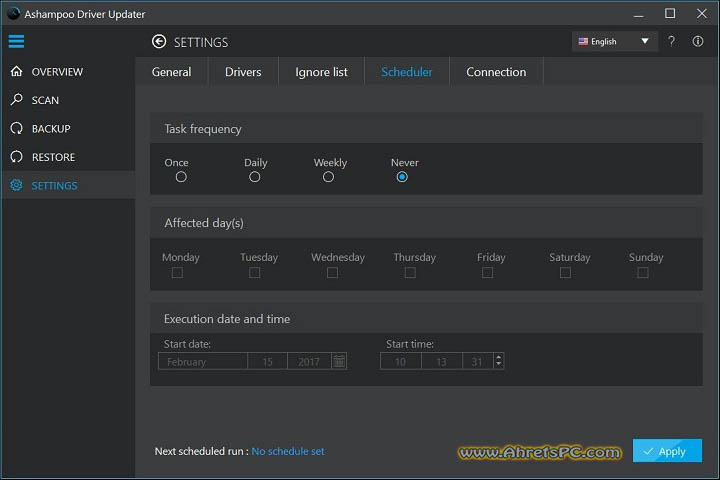
Task: Click the year field showing 2017
Action: (x=309, y=361)
